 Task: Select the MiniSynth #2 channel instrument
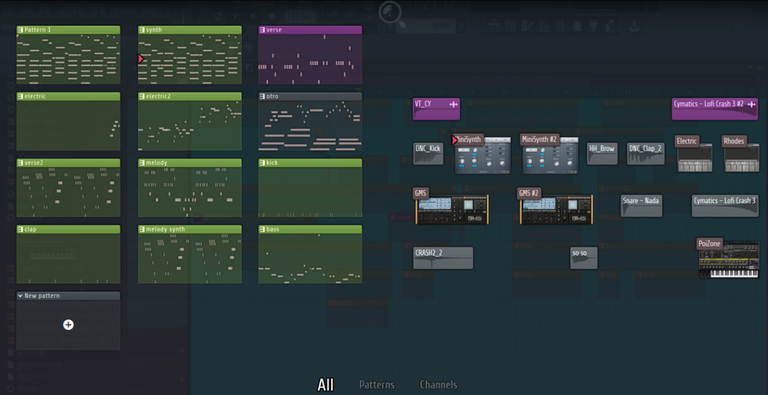(549, 153)
